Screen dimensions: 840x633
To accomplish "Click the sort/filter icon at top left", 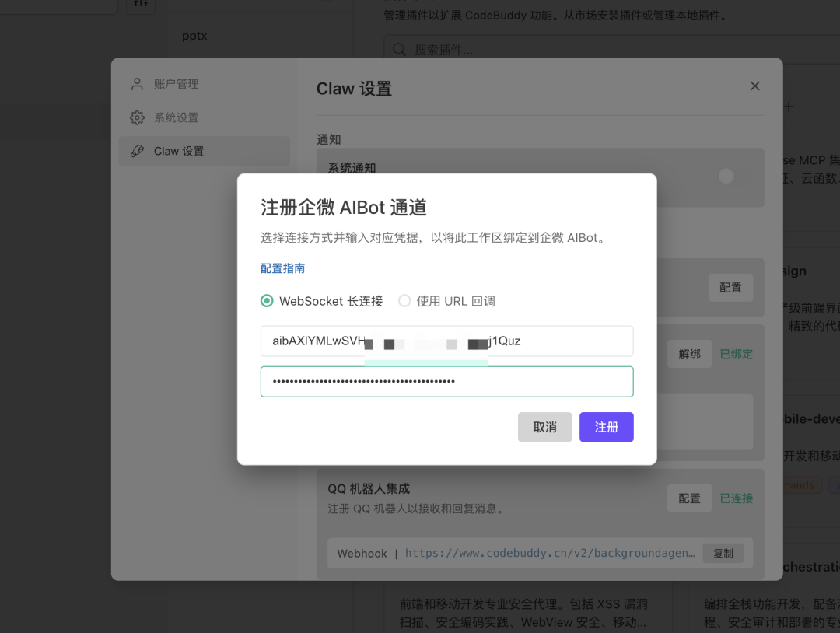I will [141, 6].
